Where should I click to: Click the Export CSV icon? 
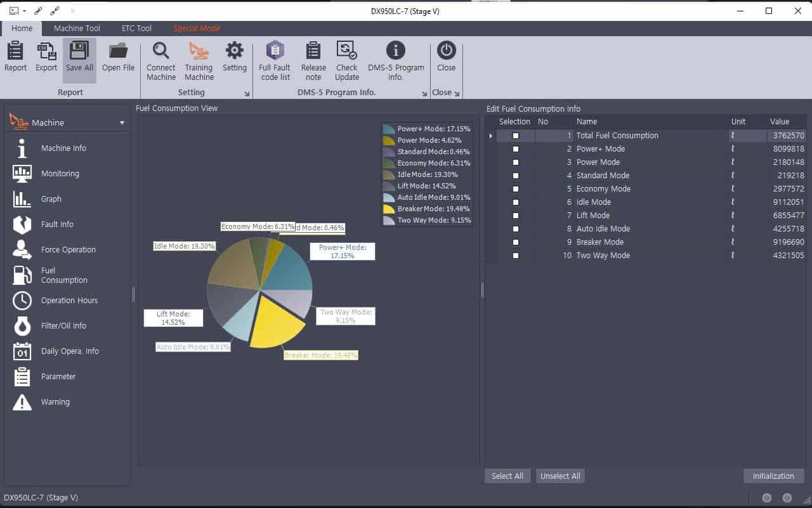coord(46,51)
